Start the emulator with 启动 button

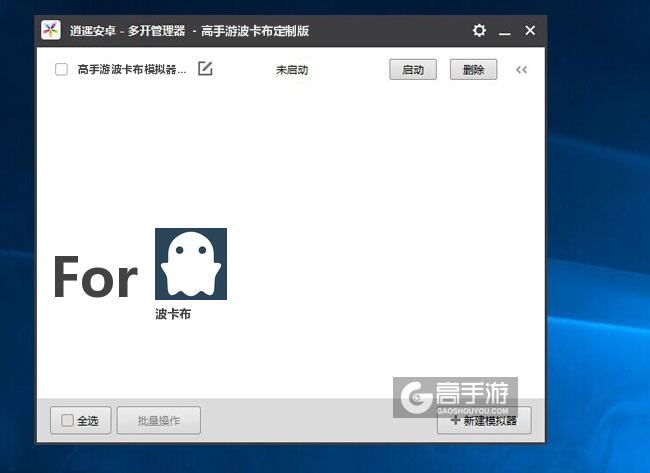click(413, 70)
